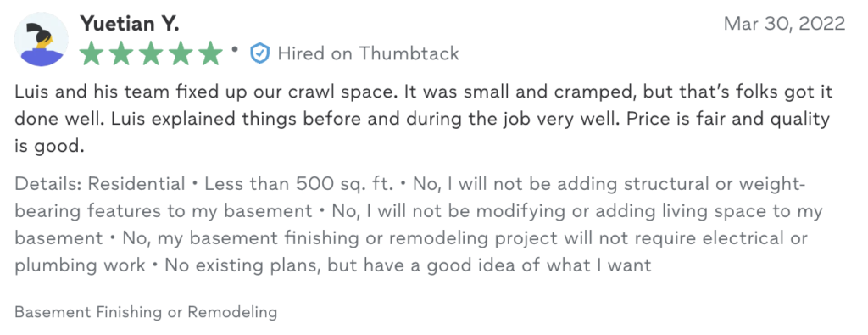
Task: Click the blue verified shield badge
Action: click(259, 53)
